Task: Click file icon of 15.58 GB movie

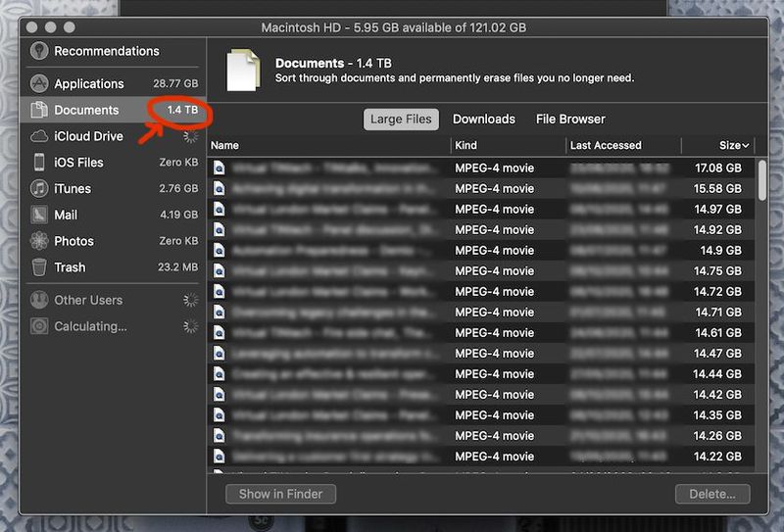Action: click(x=219, y=188)
